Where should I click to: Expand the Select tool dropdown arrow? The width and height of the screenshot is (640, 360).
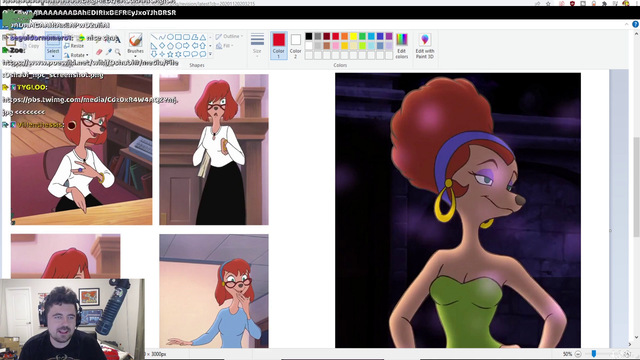coord(53,56)
